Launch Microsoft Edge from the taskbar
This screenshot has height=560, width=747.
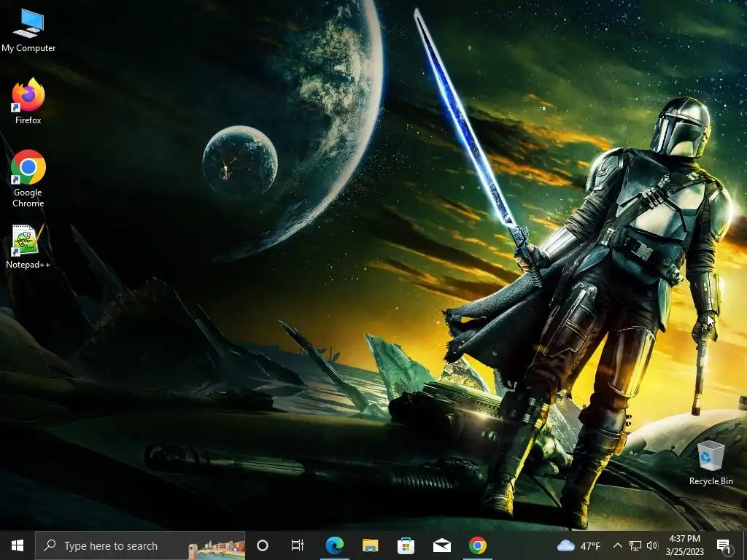click(334, 545)
